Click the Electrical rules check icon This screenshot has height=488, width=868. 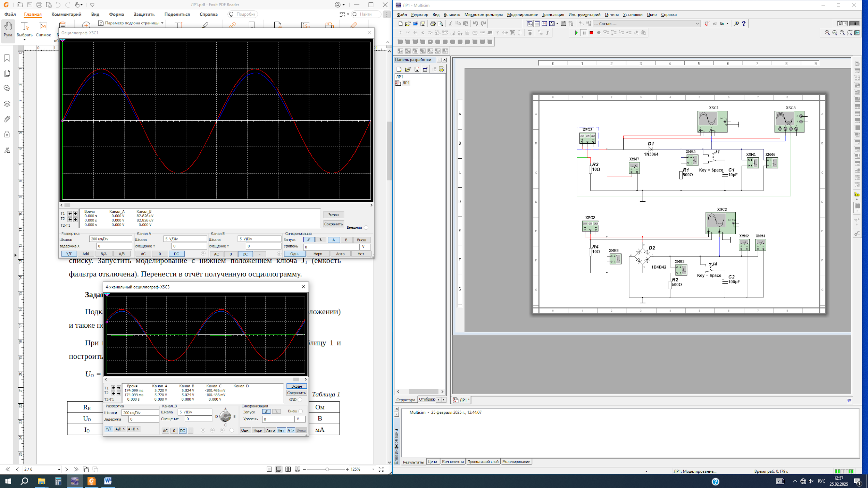click(x=707, y=24)
